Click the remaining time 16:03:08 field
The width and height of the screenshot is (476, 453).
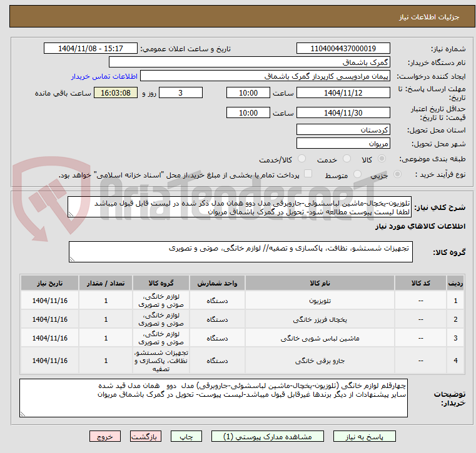[x=116, y=92]
